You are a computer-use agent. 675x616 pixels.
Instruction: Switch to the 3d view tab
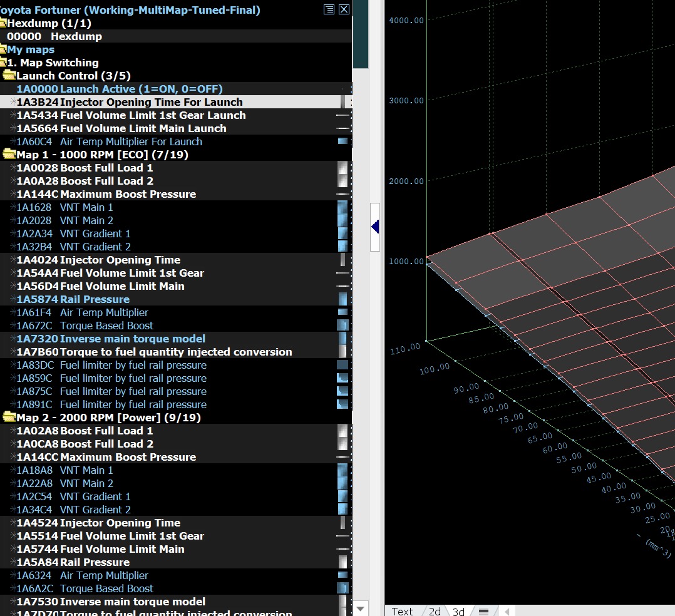[x=458, y=611]
